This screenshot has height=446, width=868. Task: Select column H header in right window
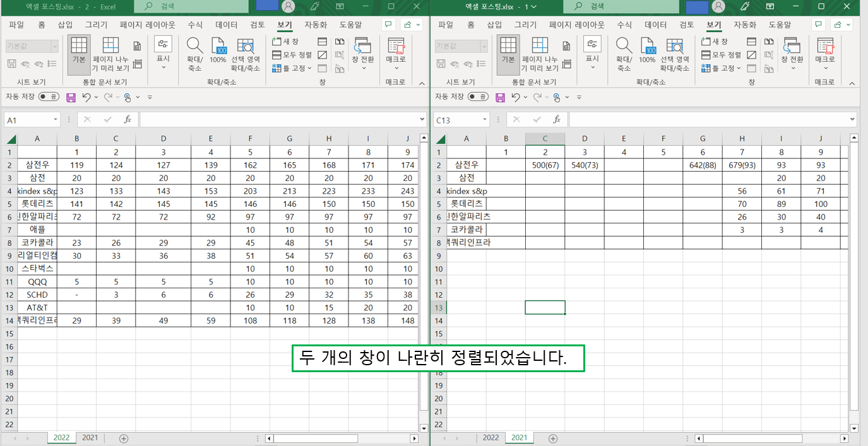click(742, 139)
